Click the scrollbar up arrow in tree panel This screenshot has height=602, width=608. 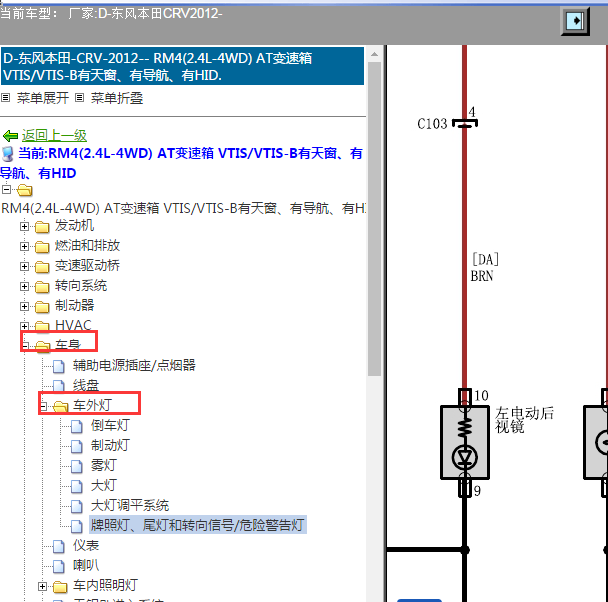(x=374, y=54)
